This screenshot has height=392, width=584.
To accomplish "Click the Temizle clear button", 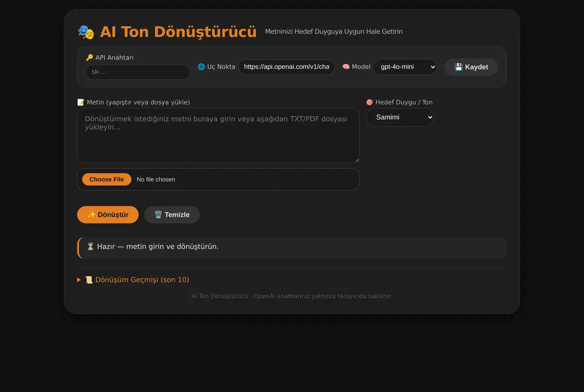I will tap(172, 214).
